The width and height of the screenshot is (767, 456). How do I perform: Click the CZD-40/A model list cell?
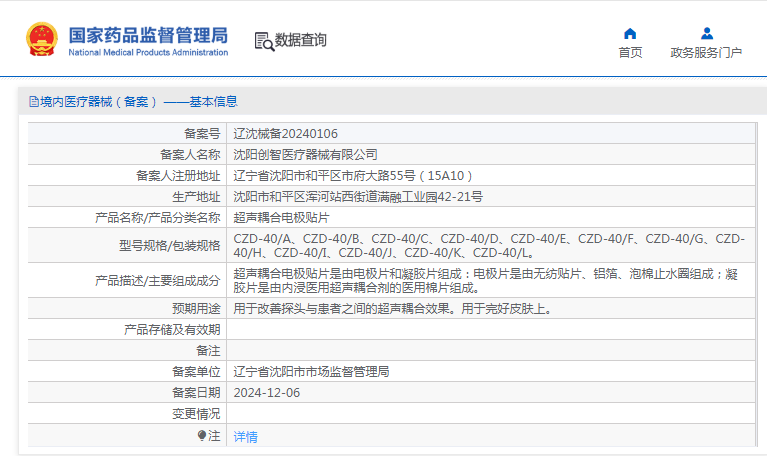489,246
